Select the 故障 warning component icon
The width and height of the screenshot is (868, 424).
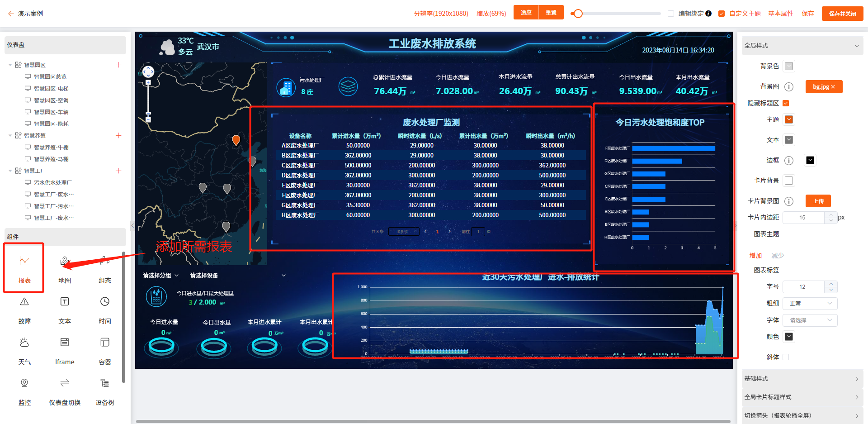pos(24,301)
